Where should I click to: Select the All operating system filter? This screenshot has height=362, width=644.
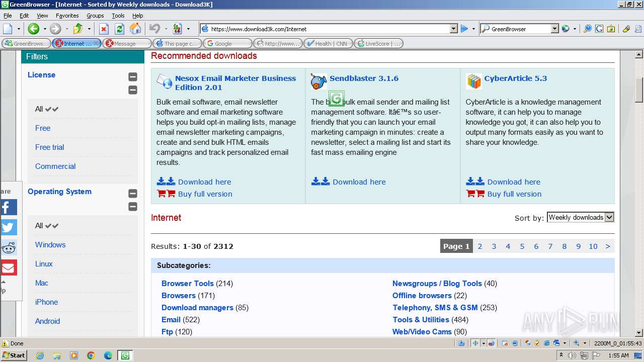47,226
